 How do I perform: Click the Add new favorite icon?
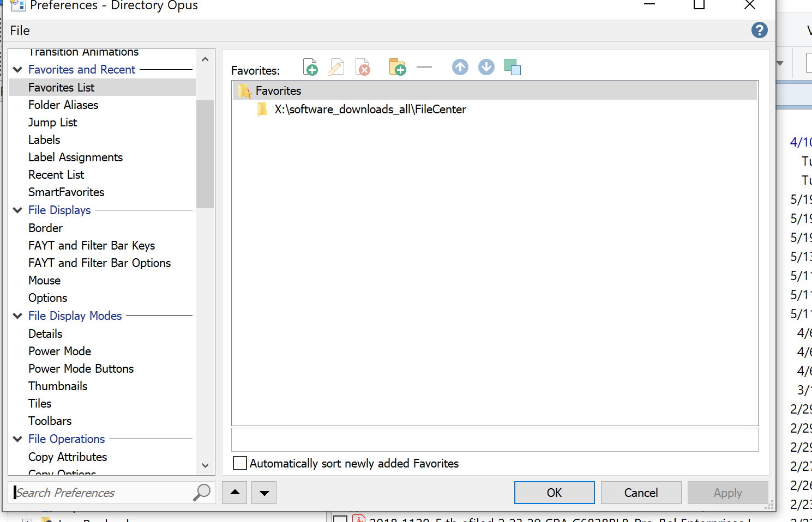[310, 67]
